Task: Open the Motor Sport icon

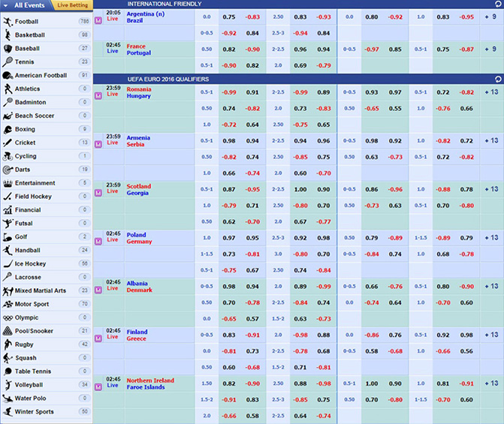Action: [8, 304]
